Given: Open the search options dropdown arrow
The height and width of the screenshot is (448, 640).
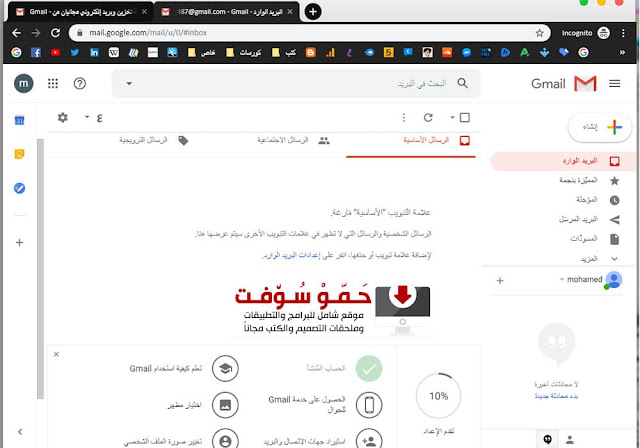Looking at the screenshot, I should pos(129,84).
